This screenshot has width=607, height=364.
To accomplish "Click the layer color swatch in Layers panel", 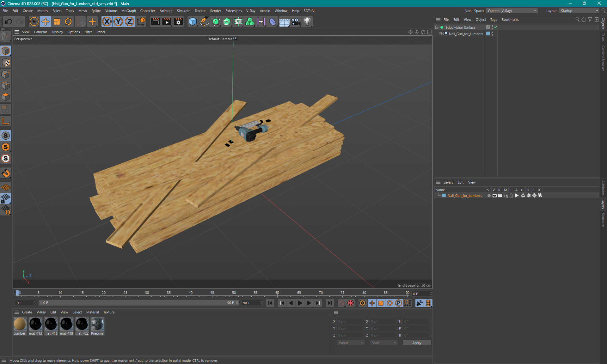I will [x=444, y=196].
